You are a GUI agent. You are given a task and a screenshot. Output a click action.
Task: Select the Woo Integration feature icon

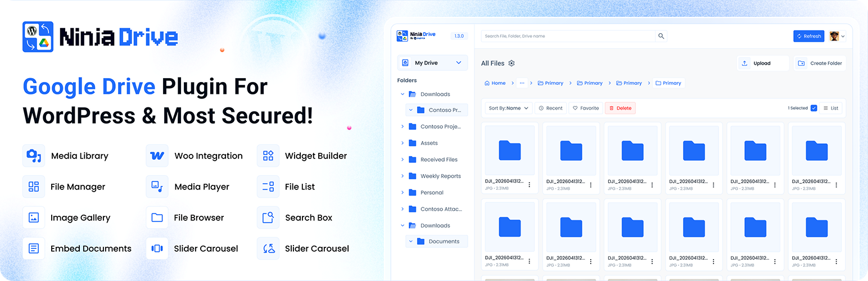(157, 156)
